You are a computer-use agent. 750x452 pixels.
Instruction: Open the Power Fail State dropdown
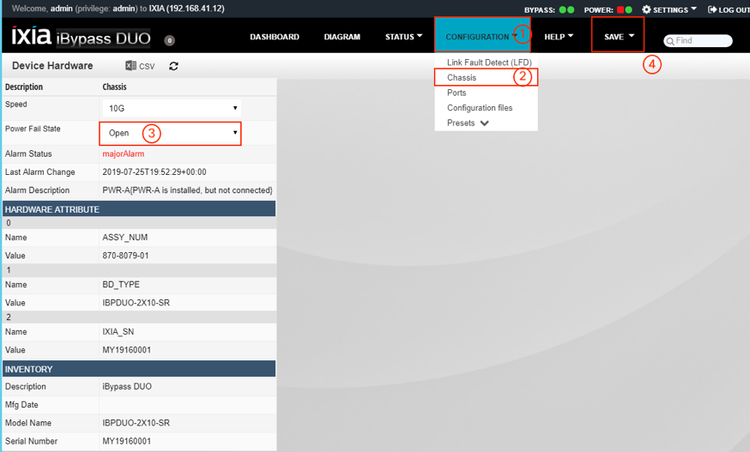coord(170,133)
